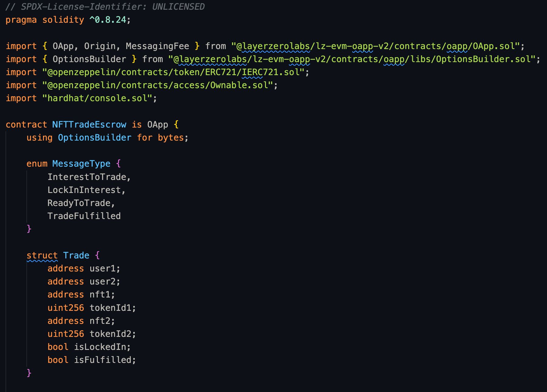The width and height of the screenshot is (547, 392).
Task: Click 'using OptionsBuilder for bytes' line
Action: 108,138
